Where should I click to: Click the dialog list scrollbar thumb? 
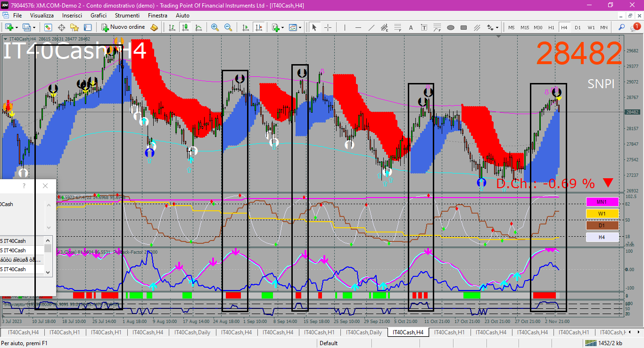coord(48,248)
